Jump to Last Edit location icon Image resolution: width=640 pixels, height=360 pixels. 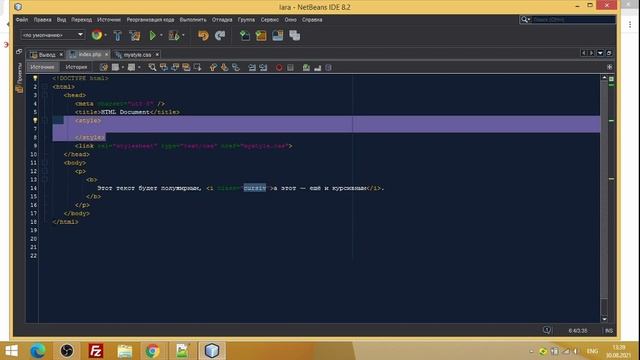(x=104, y=67)
